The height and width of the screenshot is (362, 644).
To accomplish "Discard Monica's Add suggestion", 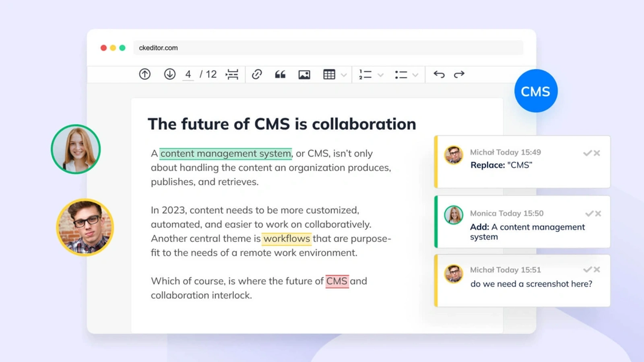I will point(598,214).
